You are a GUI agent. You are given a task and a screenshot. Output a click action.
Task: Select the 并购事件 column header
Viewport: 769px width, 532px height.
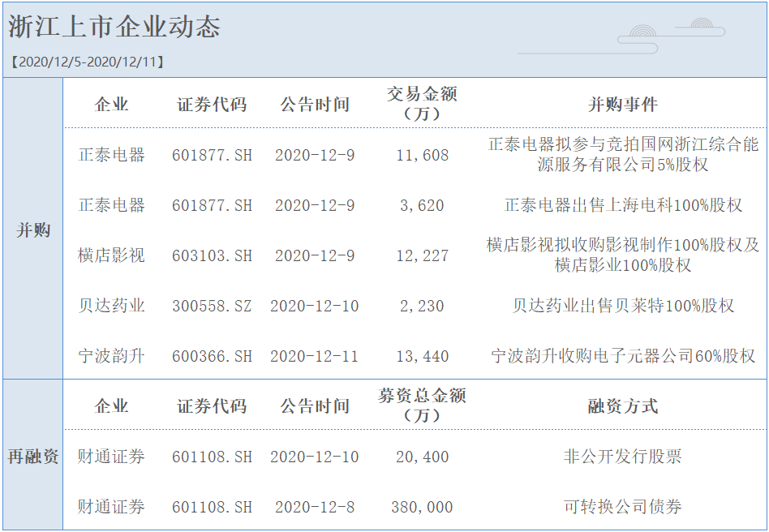[623, 104]
